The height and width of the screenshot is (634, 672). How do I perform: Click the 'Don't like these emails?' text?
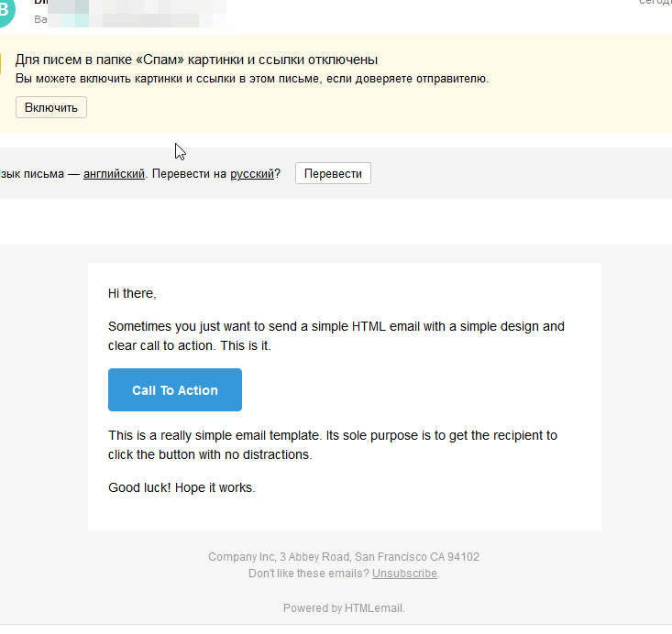tap(309, 574)
